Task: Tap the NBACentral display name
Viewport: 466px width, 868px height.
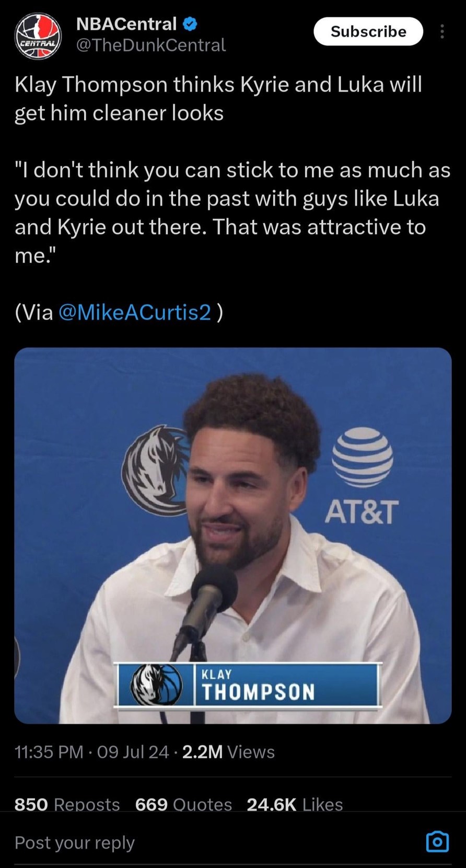Action: tap(126, 24)
